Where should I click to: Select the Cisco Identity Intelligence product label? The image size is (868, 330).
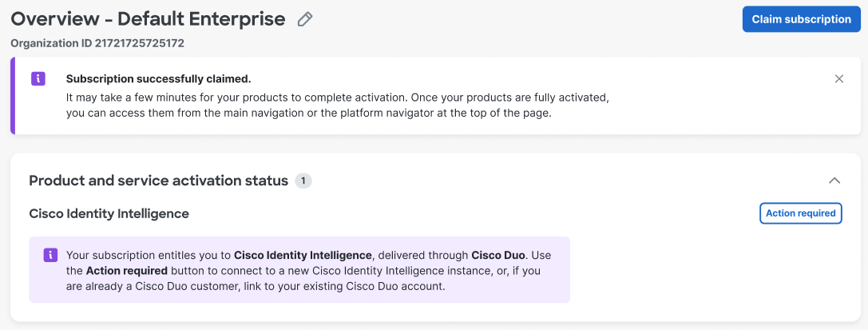click(x=109, y=213)
